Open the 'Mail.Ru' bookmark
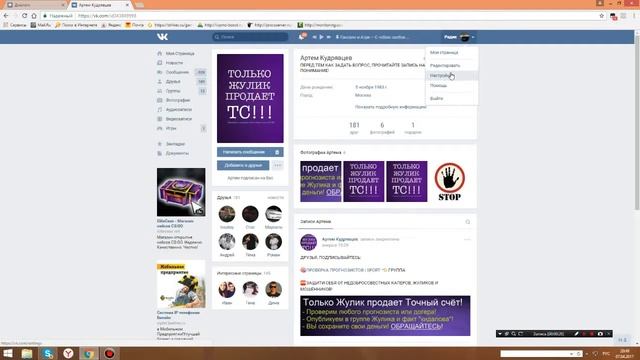640x360 pixels. coord(41,25)
